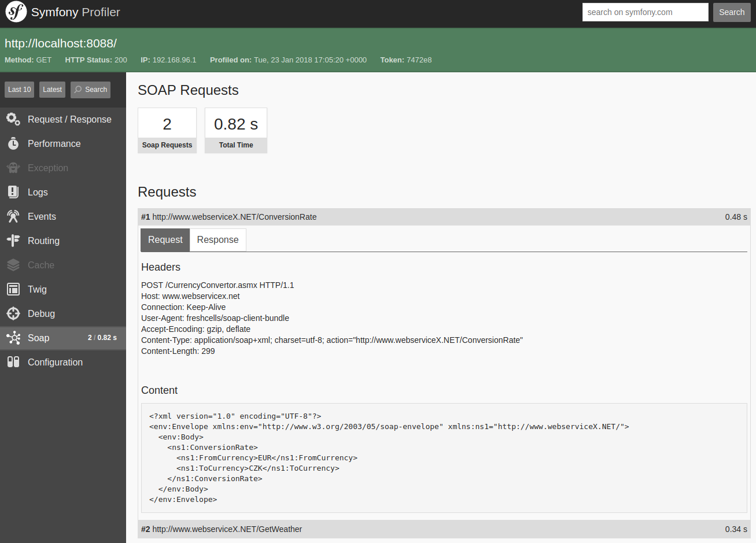Viewport: 756px width, 543px height.
Task: Click the Debug crosshair icon
Action: click(x=13, y=313)
